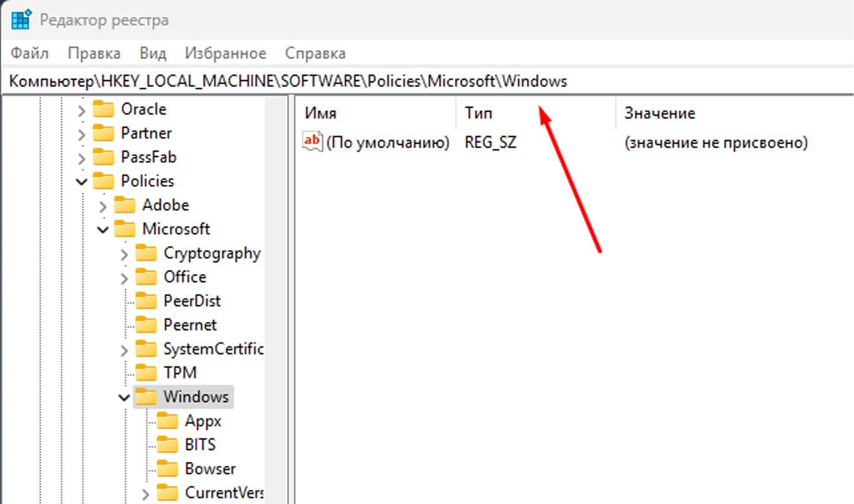Select the Policies key label
This screenshot has height=504, width=854.
click(147, 181)
